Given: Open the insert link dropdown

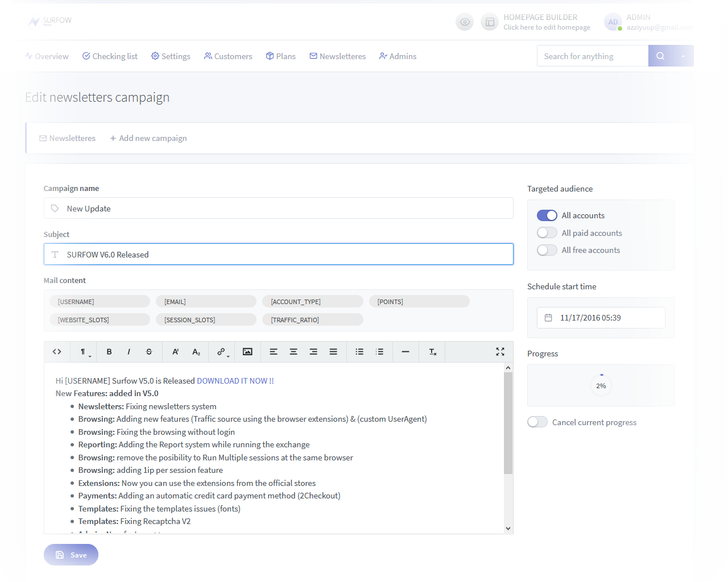Looking at the screenshot, I should pos(222,352).
